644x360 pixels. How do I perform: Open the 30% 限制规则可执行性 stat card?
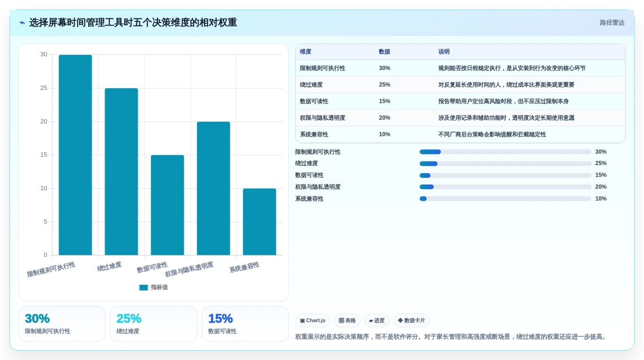(x=62, y=324)
